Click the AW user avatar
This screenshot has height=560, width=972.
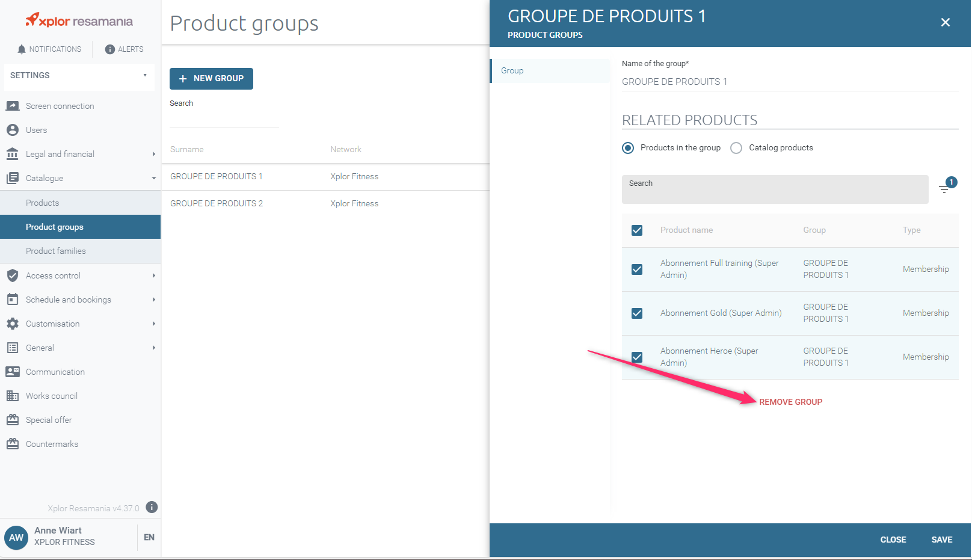click(x=16, y=537)
